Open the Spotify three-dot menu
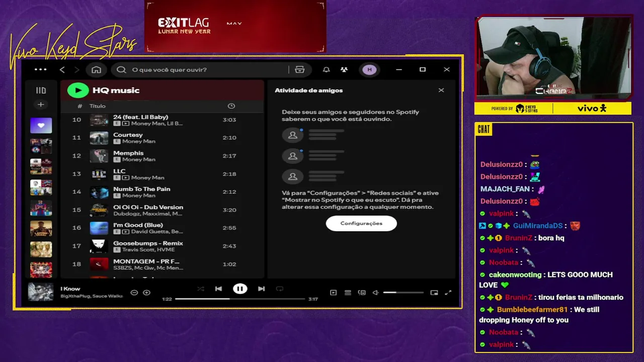This screenshot has width=644, height=362. click(x=41, y=69)
